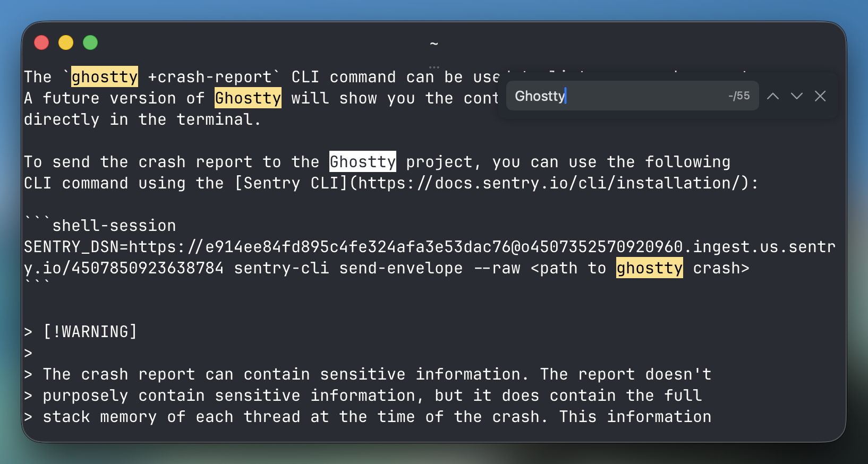Image resolution: width=868 pixels, height=464 pixels.
Task: Click the down chevron for next match
Action: point(796,96)
